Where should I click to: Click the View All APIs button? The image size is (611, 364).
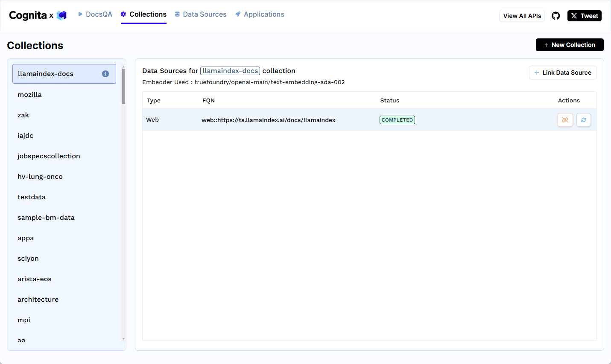(x=522, y=16)
